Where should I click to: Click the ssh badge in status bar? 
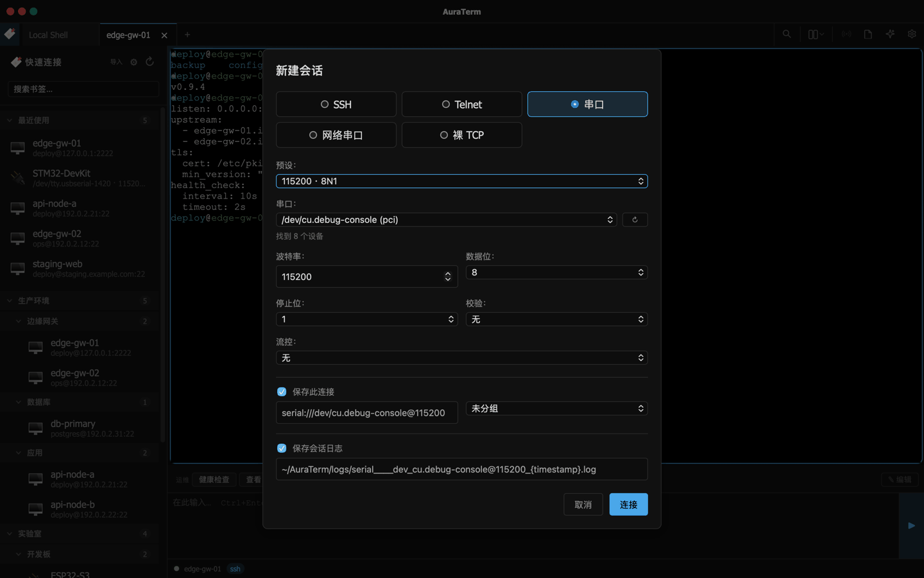(235, 569)
